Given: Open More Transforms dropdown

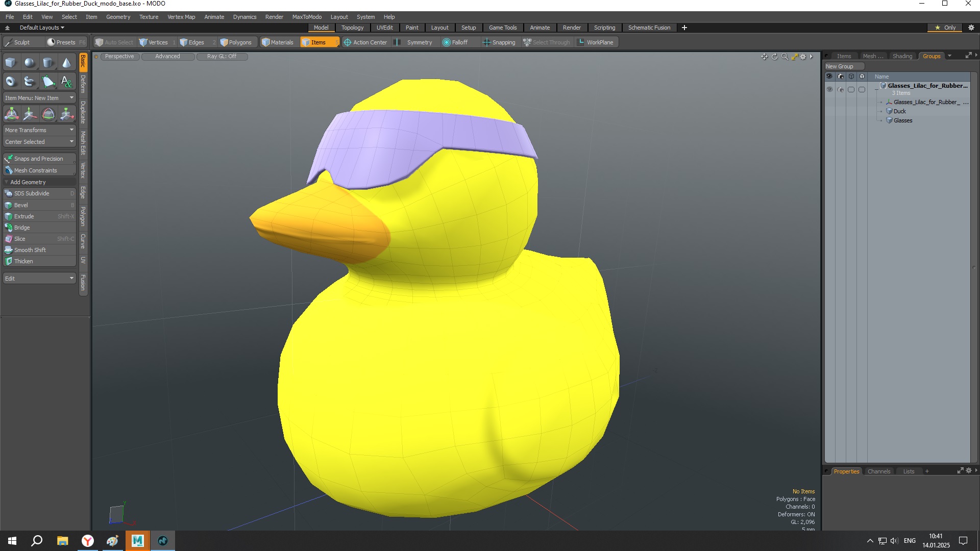Looking at the screenshot, I should (x=39, y=130).
